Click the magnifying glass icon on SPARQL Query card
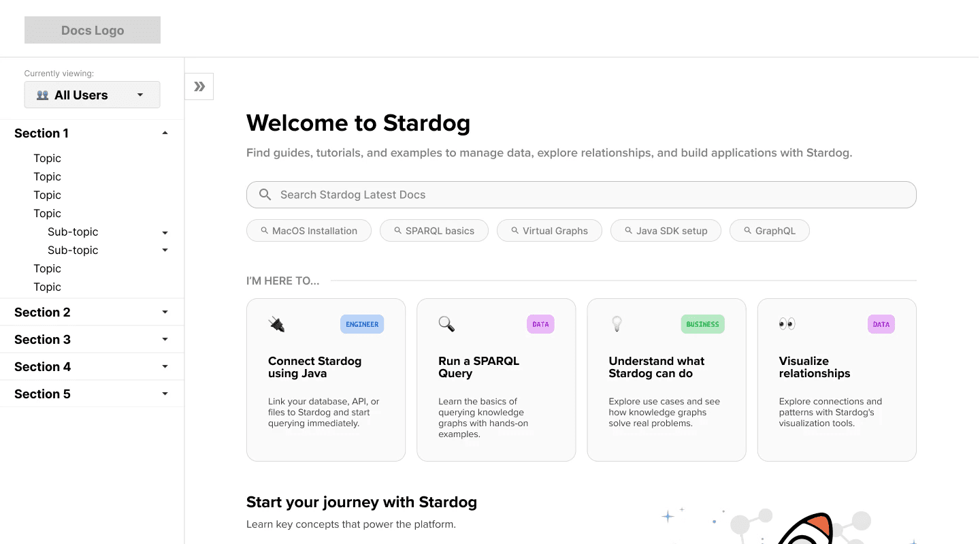 point(446,324)
